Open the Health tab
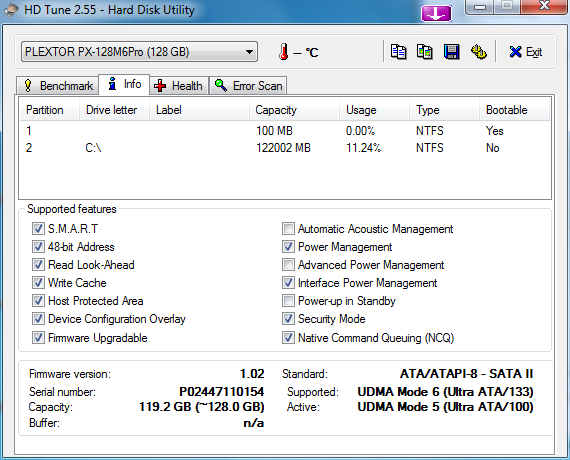Image resolution: width=570 pixels, height=460 pixels. click(178, 86)
